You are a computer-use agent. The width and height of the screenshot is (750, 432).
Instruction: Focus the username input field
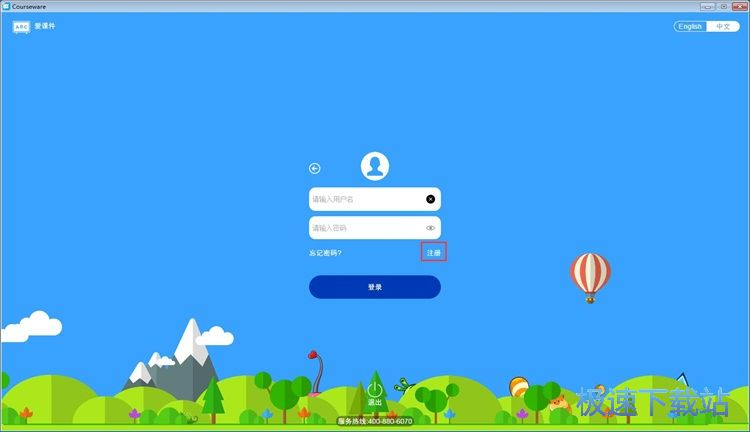click(375, 199)
